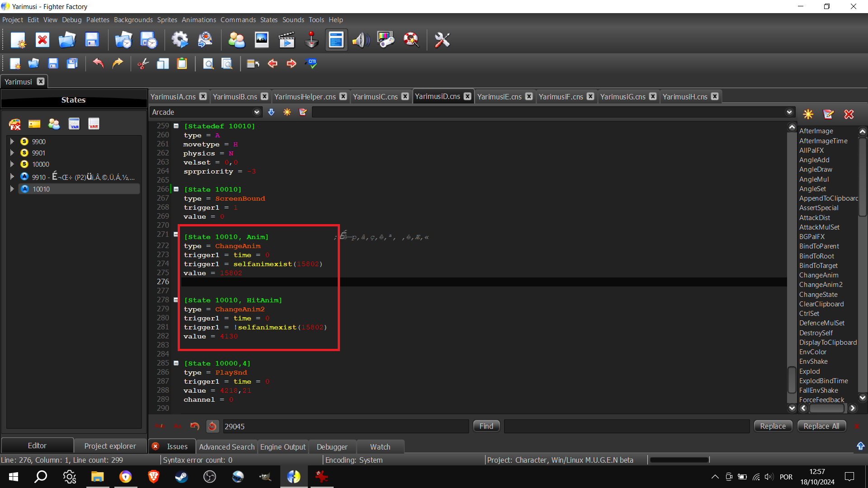Select Explod in controller list
This screenshot has width=868, height=488.
coord(809,371)
